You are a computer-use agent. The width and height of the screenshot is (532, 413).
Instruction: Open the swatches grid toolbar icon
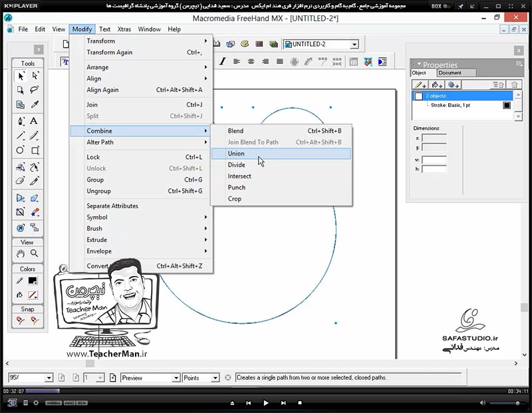coord(259,44)
